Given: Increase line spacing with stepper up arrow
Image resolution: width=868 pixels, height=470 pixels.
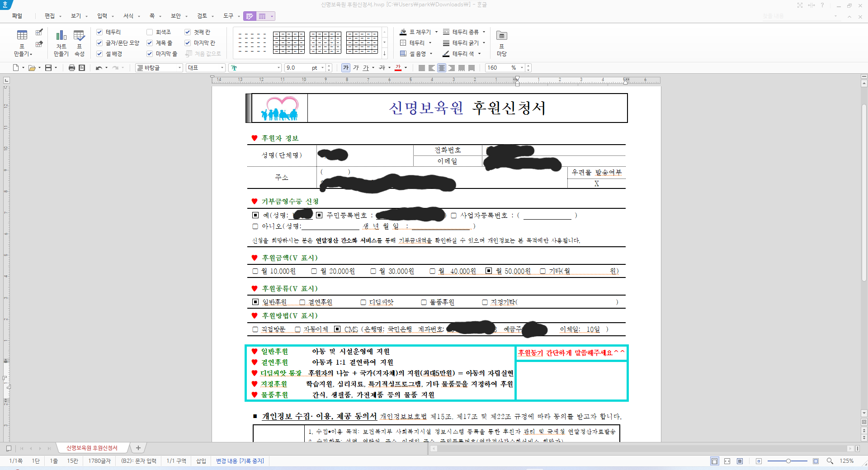Looking at the screenshot, I should [528, 66].
